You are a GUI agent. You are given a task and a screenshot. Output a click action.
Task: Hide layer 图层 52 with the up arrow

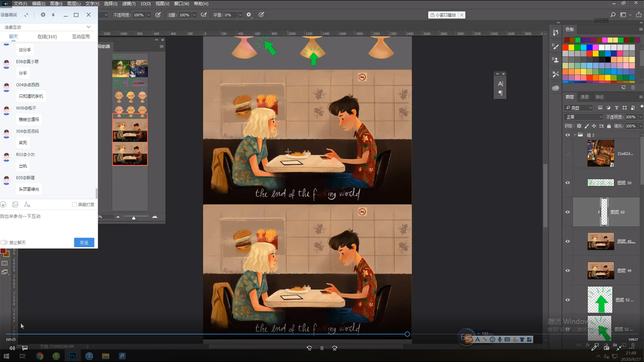click(x=568, y=300)
